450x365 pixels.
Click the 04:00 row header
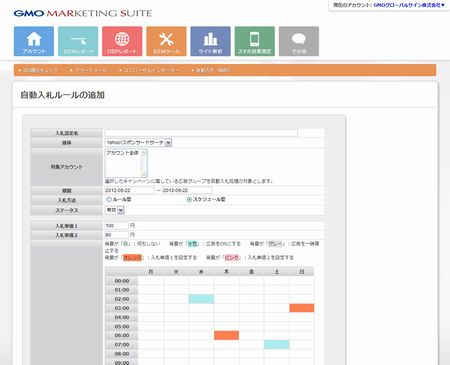122,317
